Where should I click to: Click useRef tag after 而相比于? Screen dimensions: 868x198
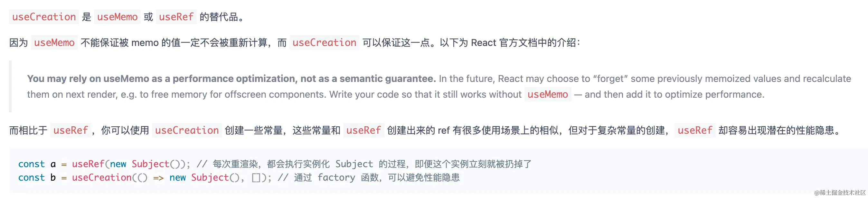point(71,130)
